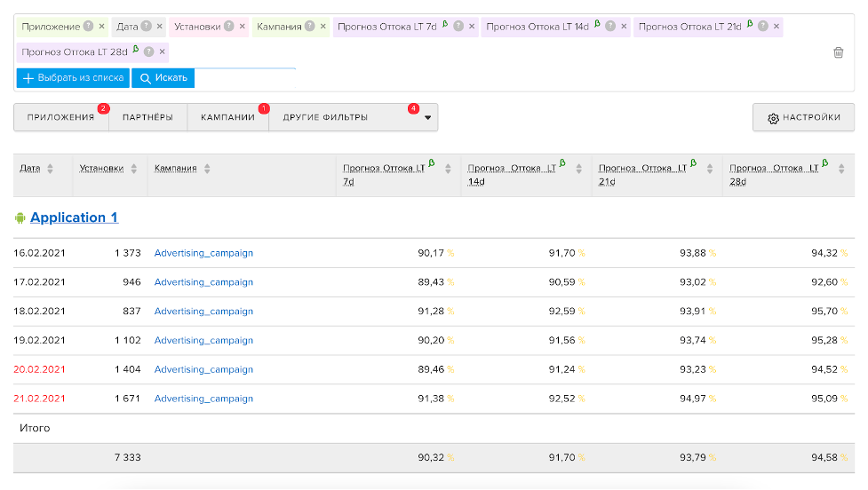The image size is (868, 490).
Task: Sort by Прогноз Оттока LT 14d arrows
Action: pyautogui.click(x=578, y=169)
